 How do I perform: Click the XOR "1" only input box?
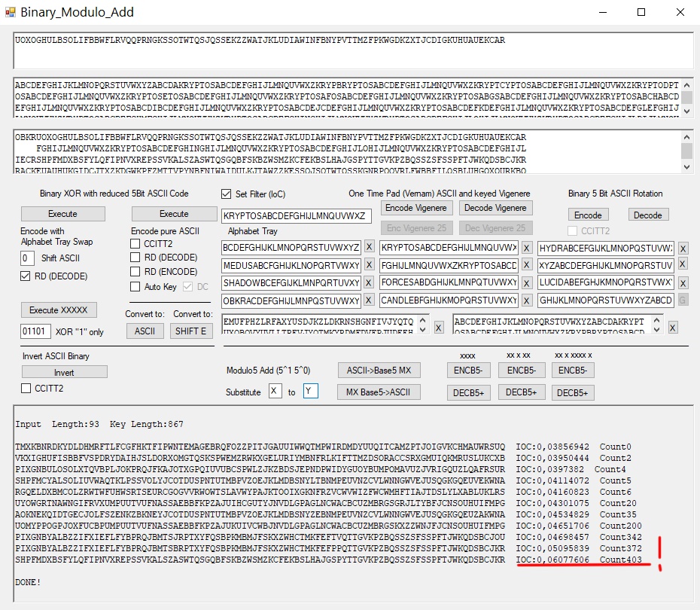[x=35, y=331]
